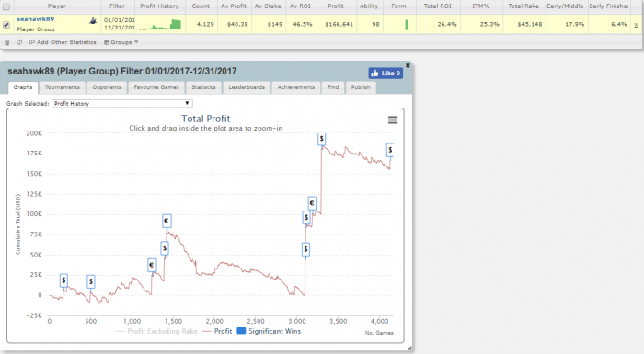Open the Leaderboards tab

coord(247,87)
